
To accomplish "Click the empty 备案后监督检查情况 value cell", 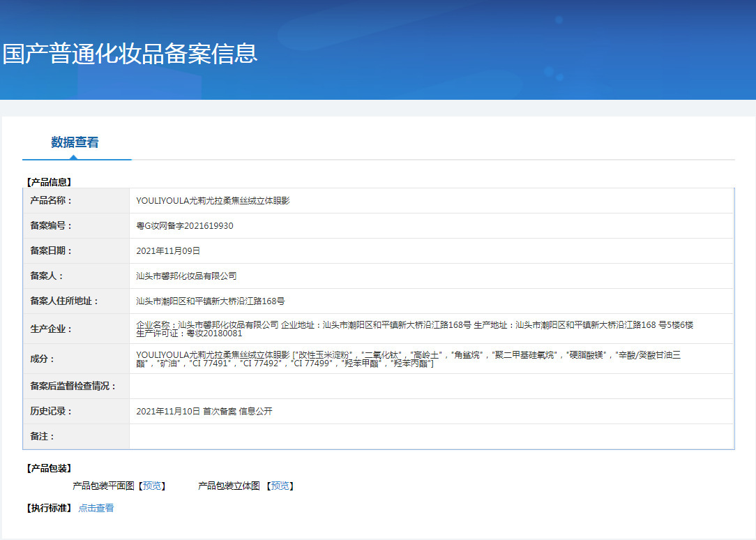I will [x=431, y=387].
